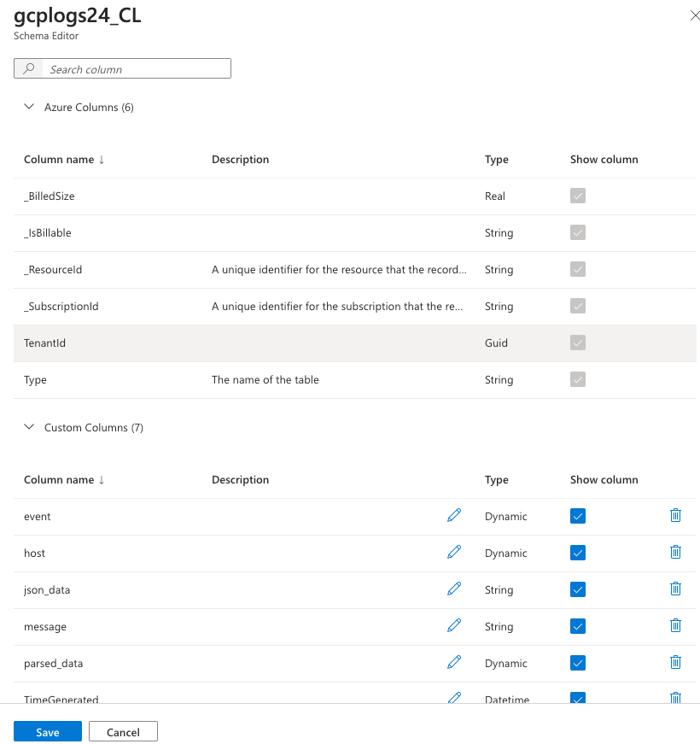Screen dimensions: 700x744
Task: Edit the json_data column with pencil icon
Action: (x=454, y=589)
